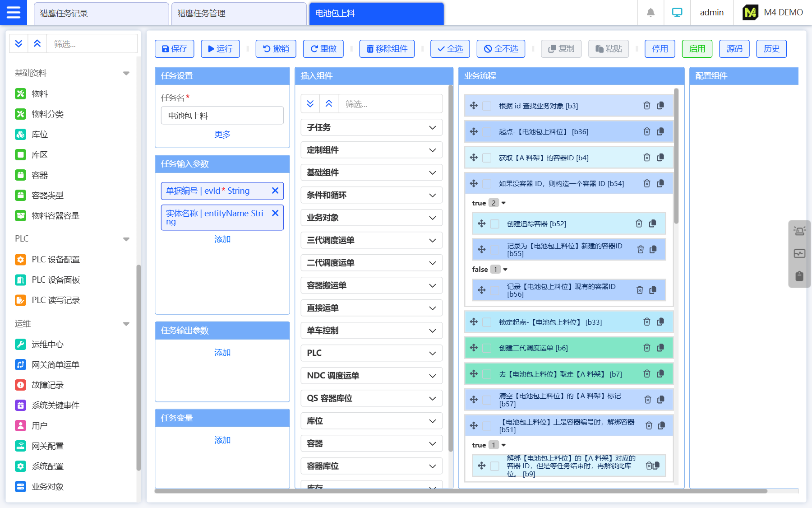Viewport: 812px width, 508px height.
Task: Click the monitor display icon in header
Action: (x=677, y=13)
